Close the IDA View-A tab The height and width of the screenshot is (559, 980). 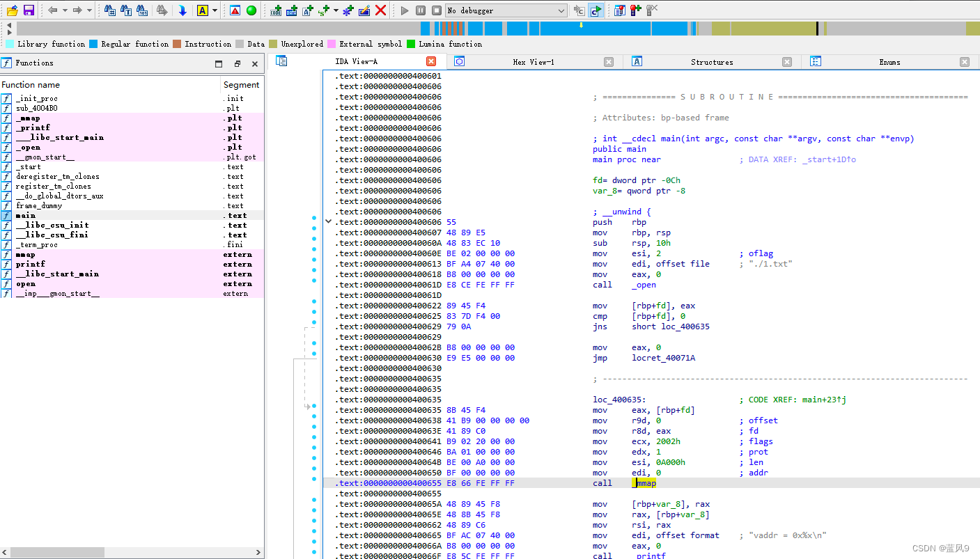[431, 62]
